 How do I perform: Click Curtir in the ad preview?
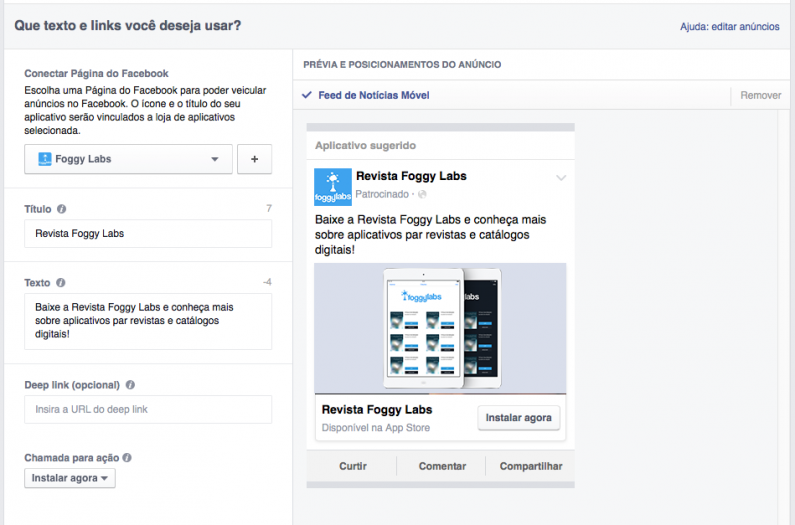353,466
